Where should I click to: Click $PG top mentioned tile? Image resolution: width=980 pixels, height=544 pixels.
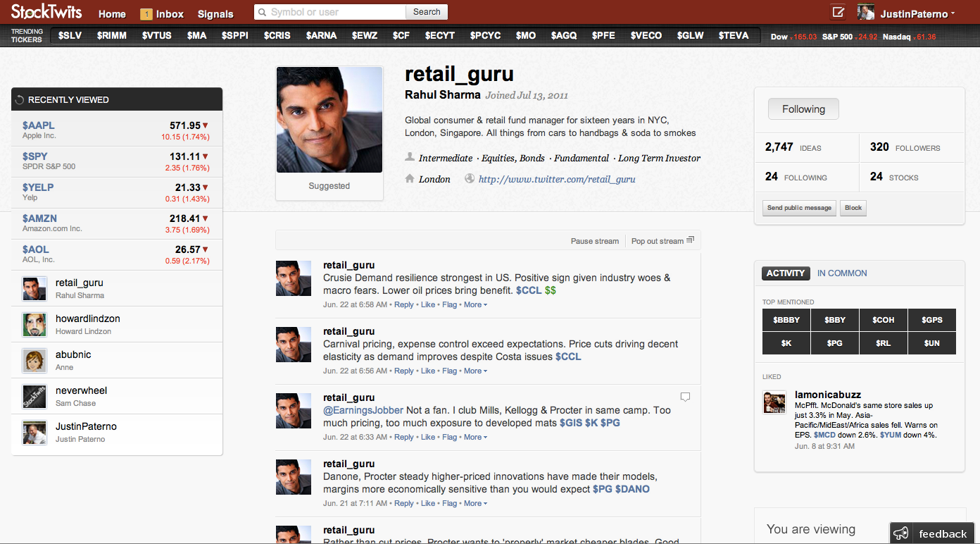pyautogui.click(x=835, y=343)
